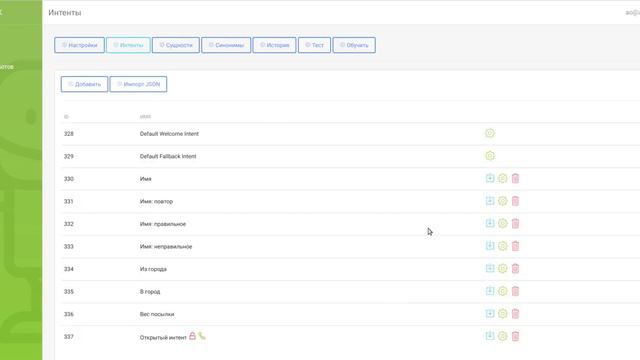Open gear settings for Имя: неправильное
This screenshot has width=640, height=360.
(x=502, y=246)
